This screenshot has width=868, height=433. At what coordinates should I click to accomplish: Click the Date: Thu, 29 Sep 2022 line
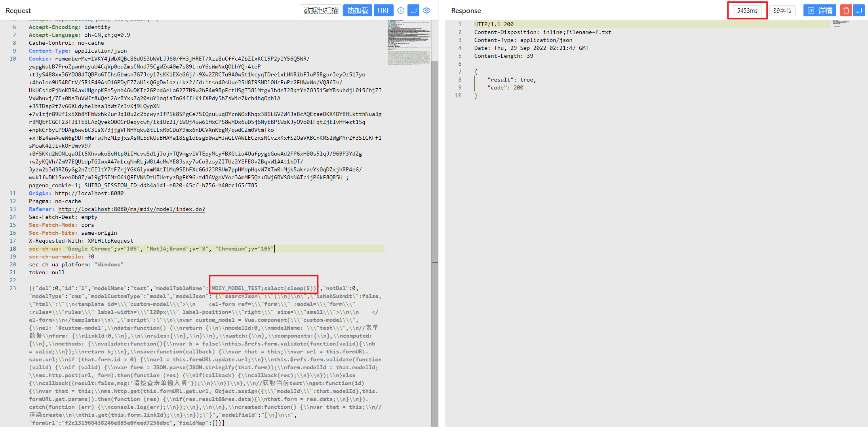[x=531, y=48]
